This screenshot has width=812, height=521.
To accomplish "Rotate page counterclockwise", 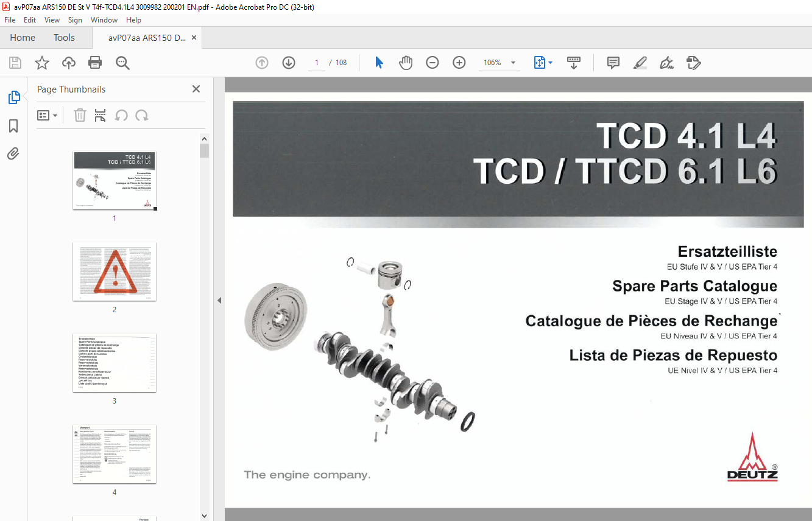I will point(121,115).
